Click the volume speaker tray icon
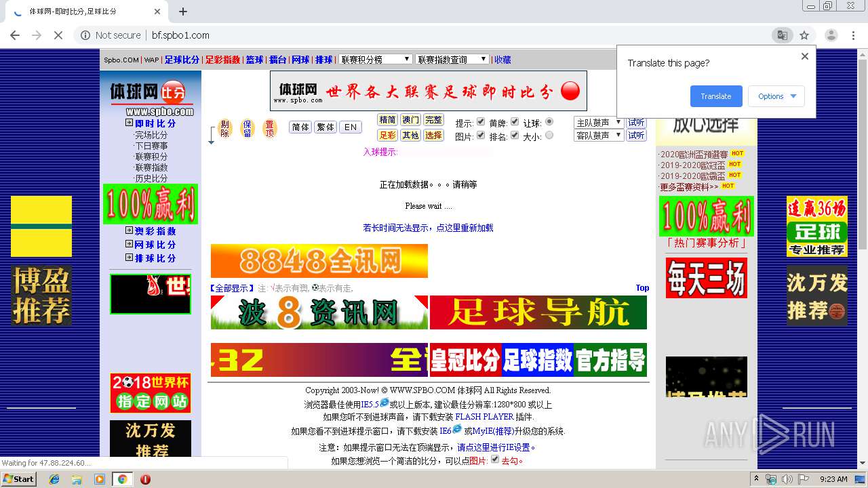Viewport: 868px width, 488px height. [x=787, y=479]
